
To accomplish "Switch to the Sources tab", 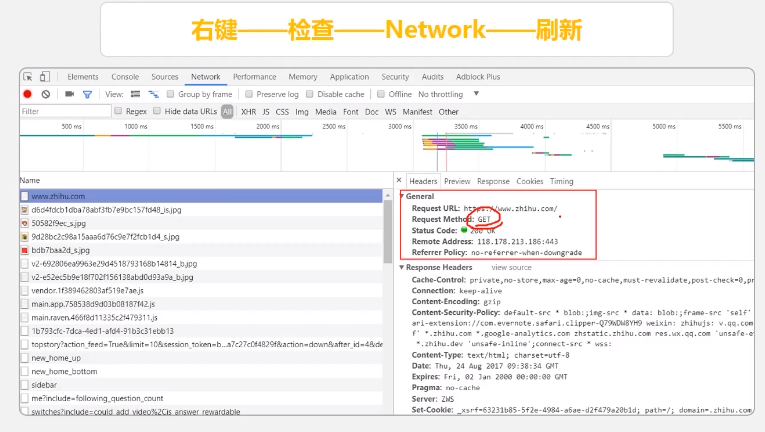I will [165, 77].
